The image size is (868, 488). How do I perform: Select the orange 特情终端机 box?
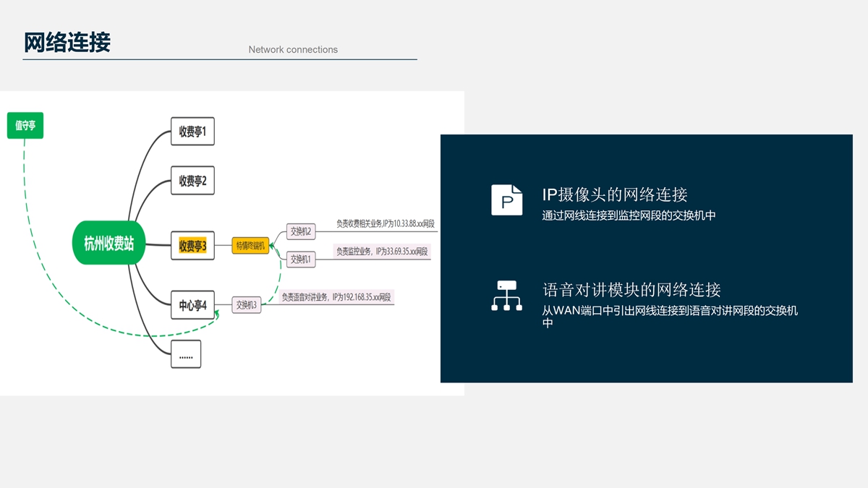click(x=250, y=246)
